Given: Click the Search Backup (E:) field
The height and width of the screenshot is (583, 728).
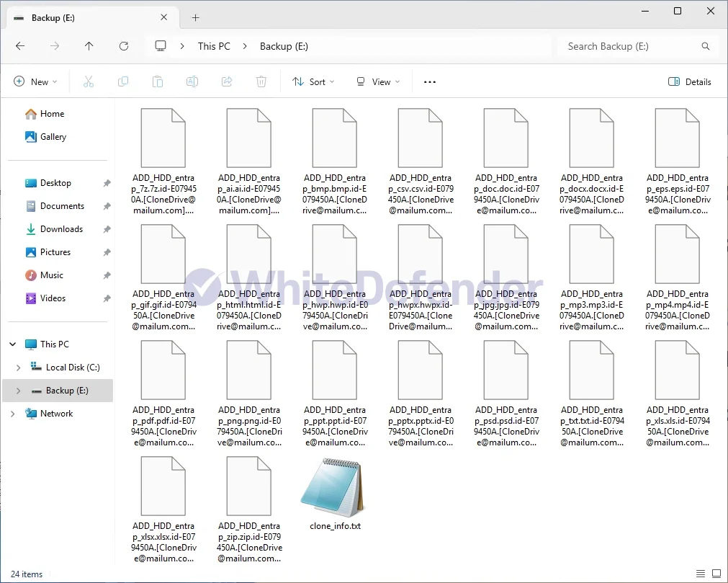Looking at the screenshot, I should [x=630, y=46].
